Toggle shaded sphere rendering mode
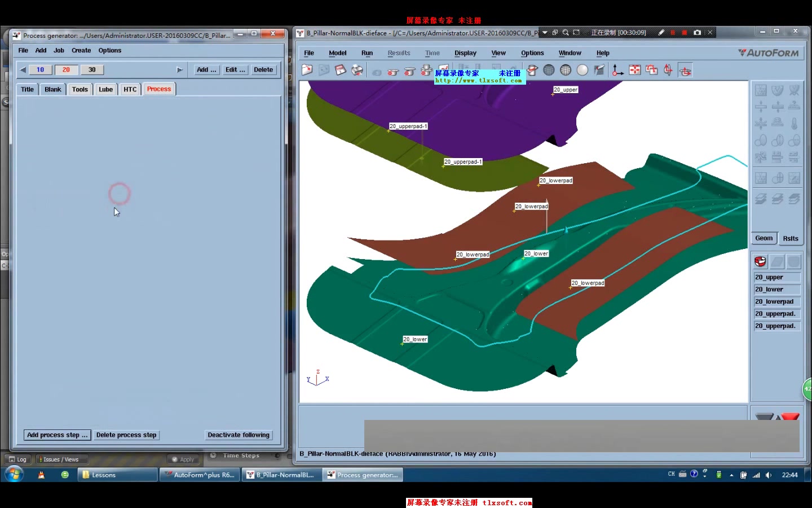The height and width of the screenshot is (508, 812). pyautogui.click(x=582, y=70)
